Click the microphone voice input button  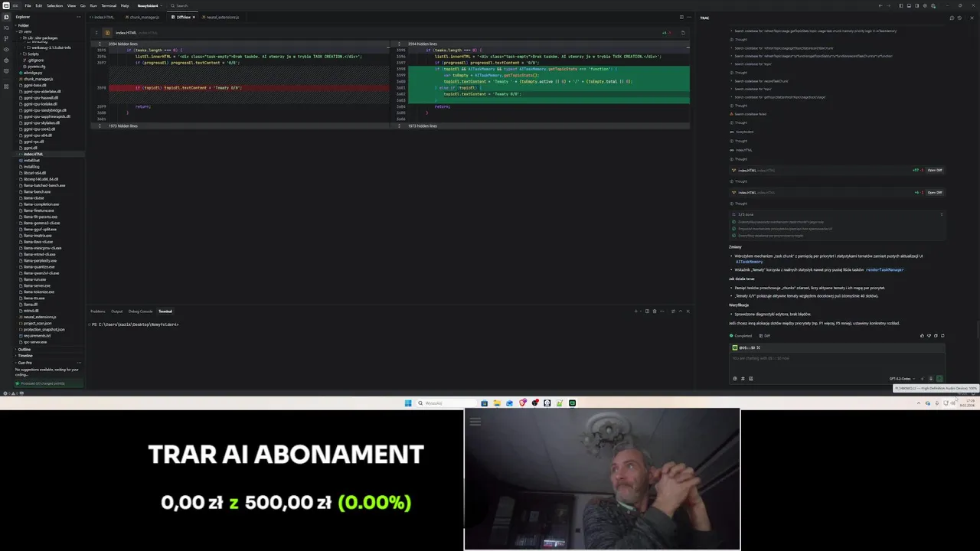(931, 379)
